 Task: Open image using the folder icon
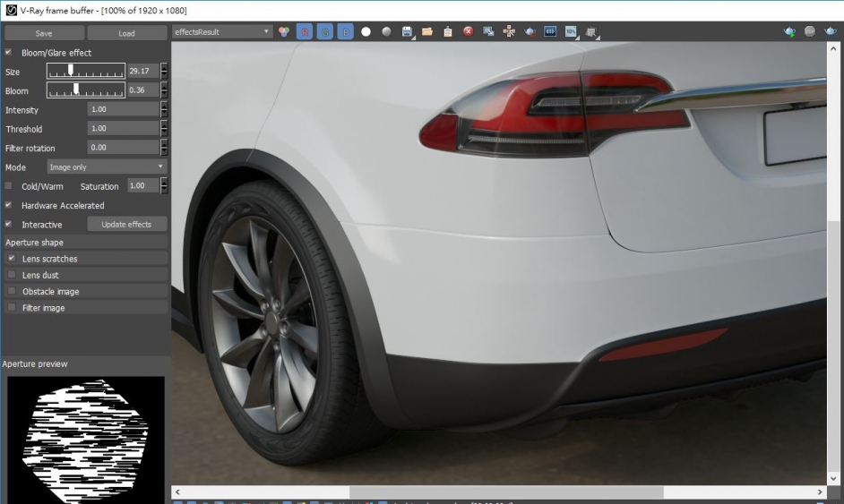click(x=427, y=31)
